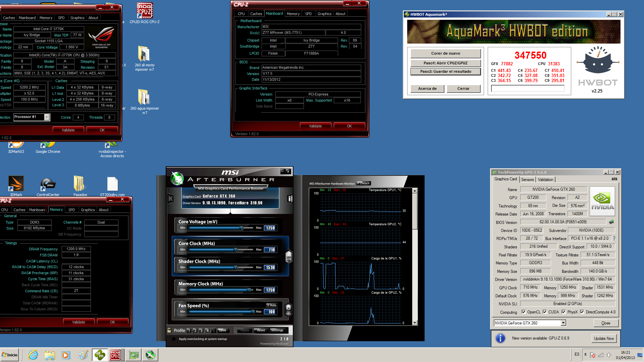Click the fan User Define gear icon
The width and height of the screenshot is (644, 362).
(288, 309)
